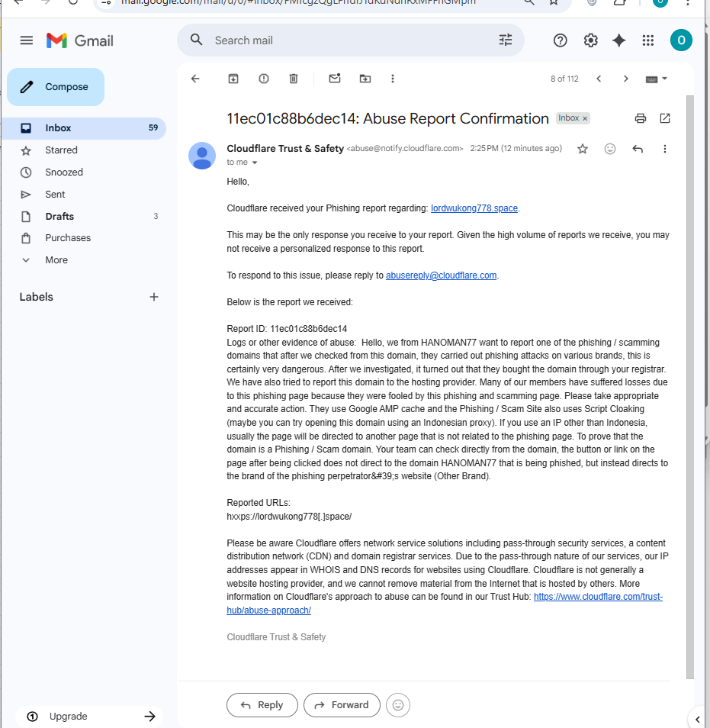Open email in new window
This screenshot has width=710, height=728.
point(664,118)
